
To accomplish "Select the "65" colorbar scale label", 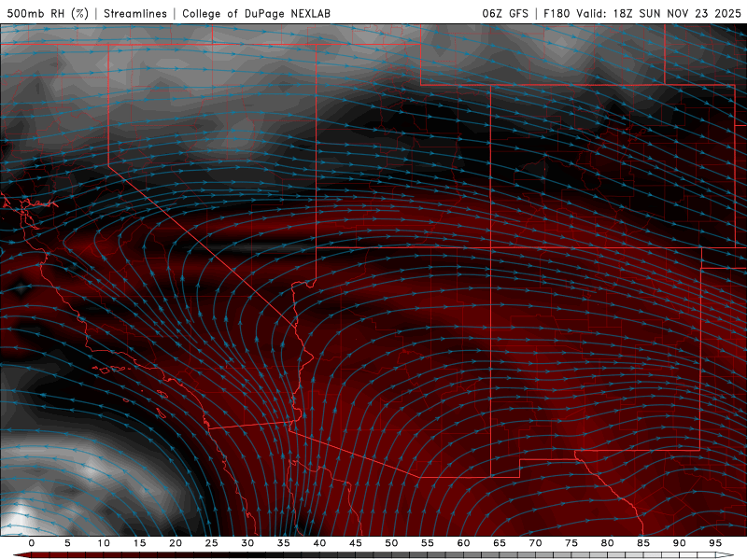I will (x=500, y=543).
